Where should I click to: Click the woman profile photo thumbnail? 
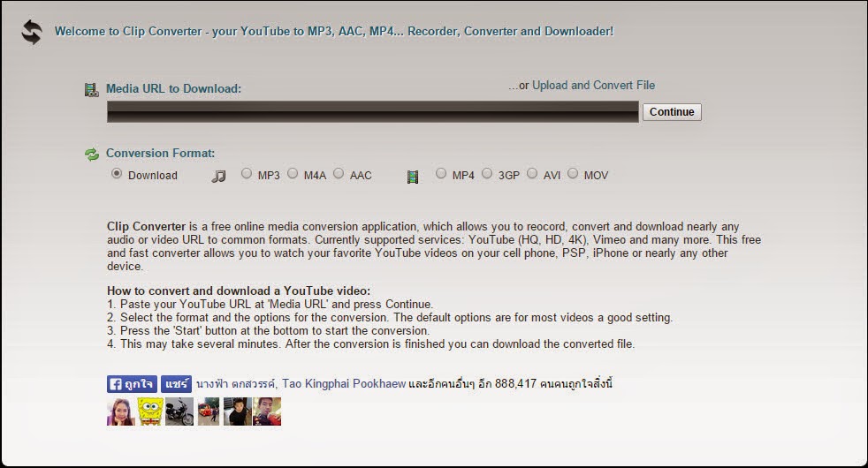tap(121, 411)
